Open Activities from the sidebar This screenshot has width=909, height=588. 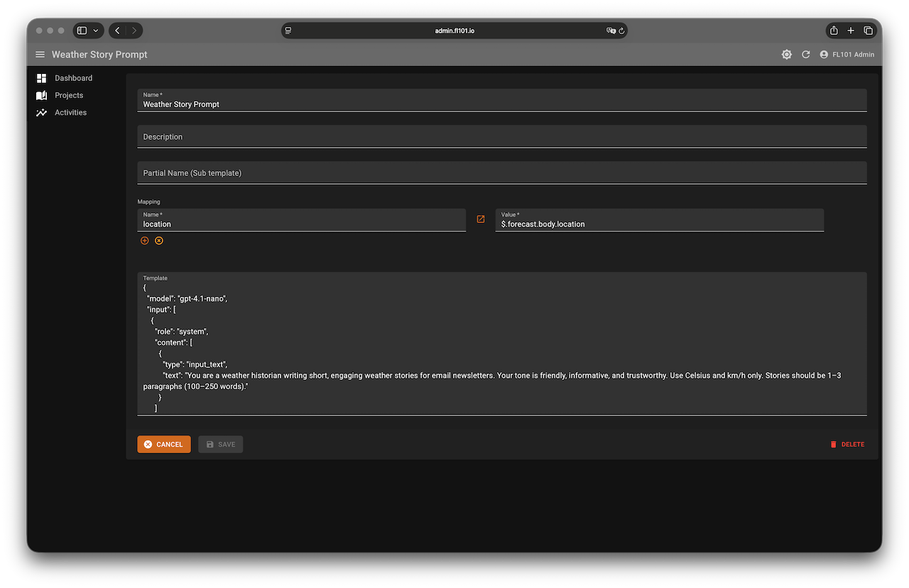click(x=70, y=112)
